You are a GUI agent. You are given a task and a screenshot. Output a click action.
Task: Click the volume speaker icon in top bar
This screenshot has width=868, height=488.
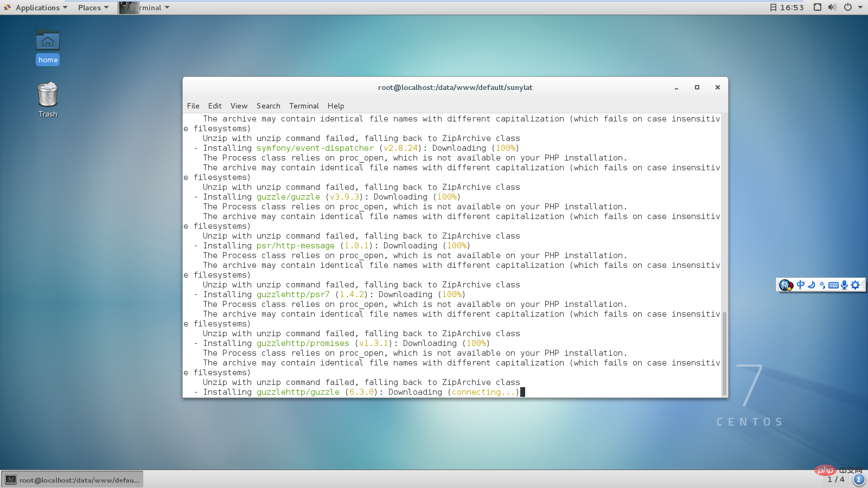pos(832,7)
